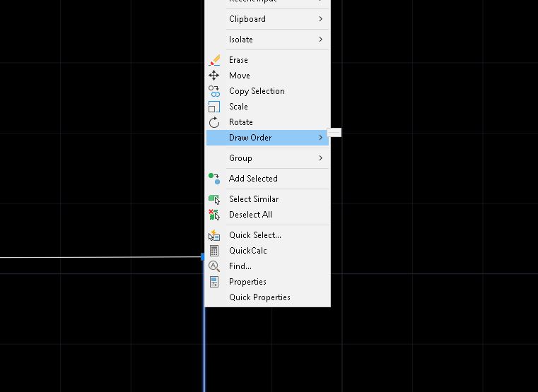This screenshot has width=538, height=392.
Task: Choose the Copy Selection label
Action: click(257, 91)
